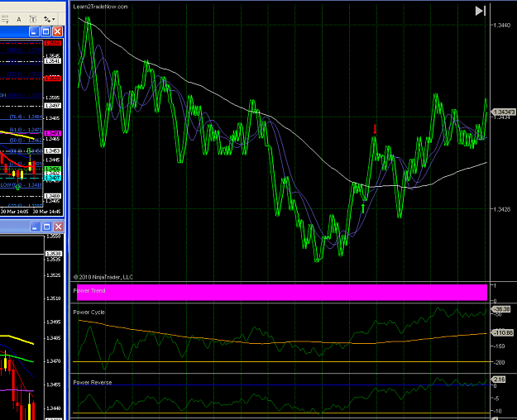The image size is (517, 420).
Task: Click the red sell arrow signal on chart
Action: [x=375, y=129]
